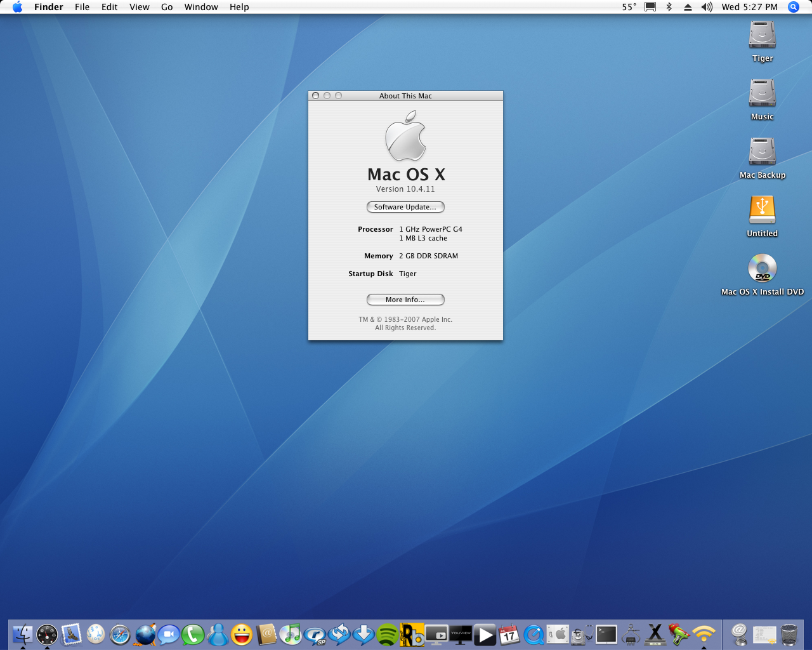Launch Terminal from the Dock

coord(606,634)
